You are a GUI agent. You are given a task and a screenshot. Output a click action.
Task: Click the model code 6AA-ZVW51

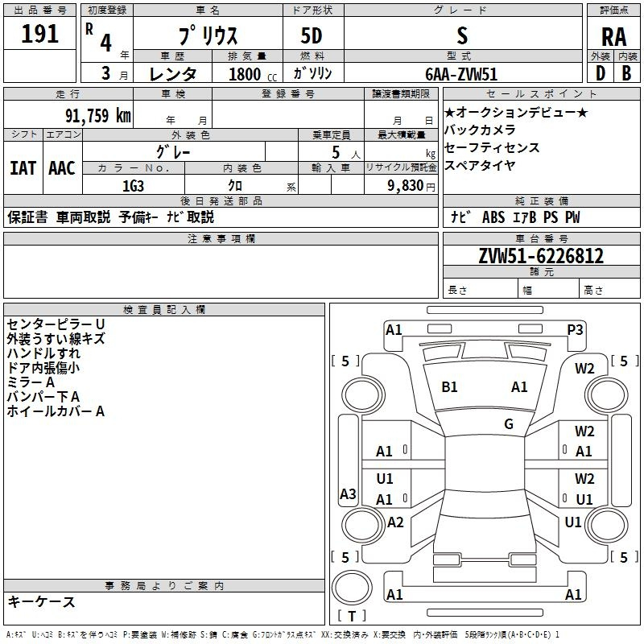[462, 74]
